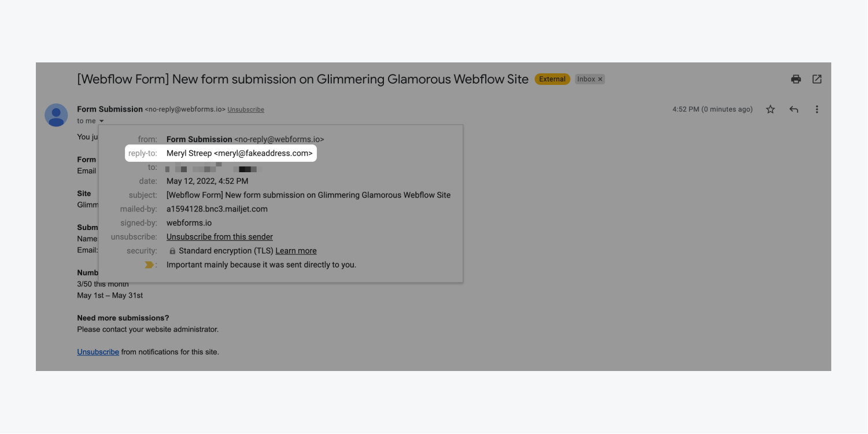The width and height of the screenshot is (868, 434).
Task: Click Unsubscribe link at email bottom
Action: coord(98,352)
